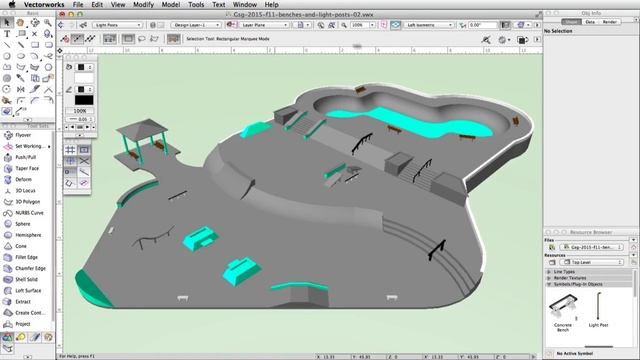Select the Create Contours tool
The image size is (640, 360).
pyautogui.click(x=30, y=313)
